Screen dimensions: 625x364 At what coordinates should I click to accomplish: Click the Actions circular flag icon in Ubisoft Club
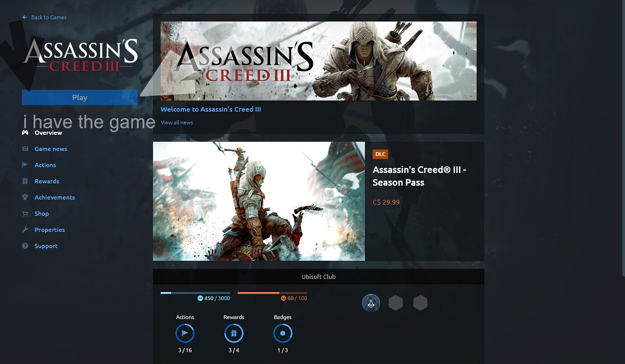[185, 334]
